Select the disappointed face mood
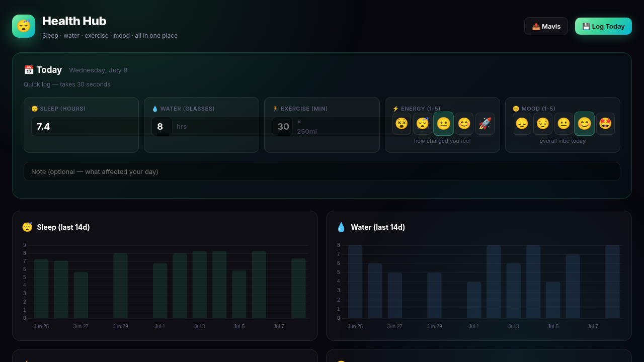Screen dimensions: 644x362 (522, 124)
